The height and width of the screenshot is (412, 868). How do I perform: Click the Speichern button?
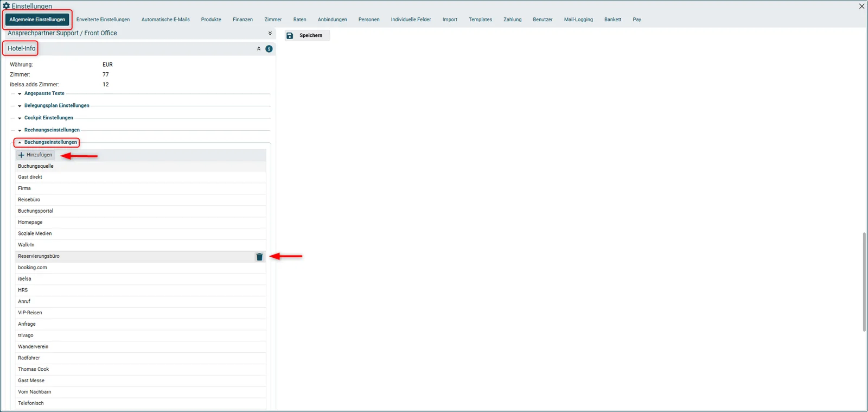click(307, 36)
